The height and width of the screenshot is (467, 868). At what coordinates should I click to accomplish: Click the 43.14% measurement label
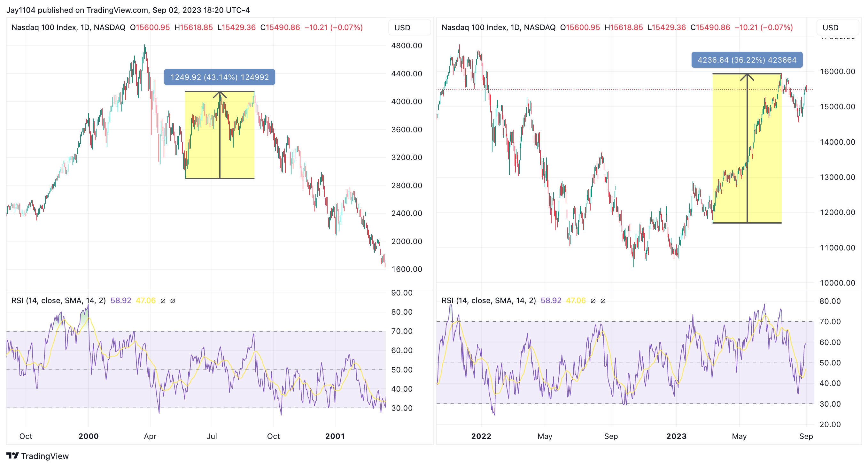click(219, 77)
